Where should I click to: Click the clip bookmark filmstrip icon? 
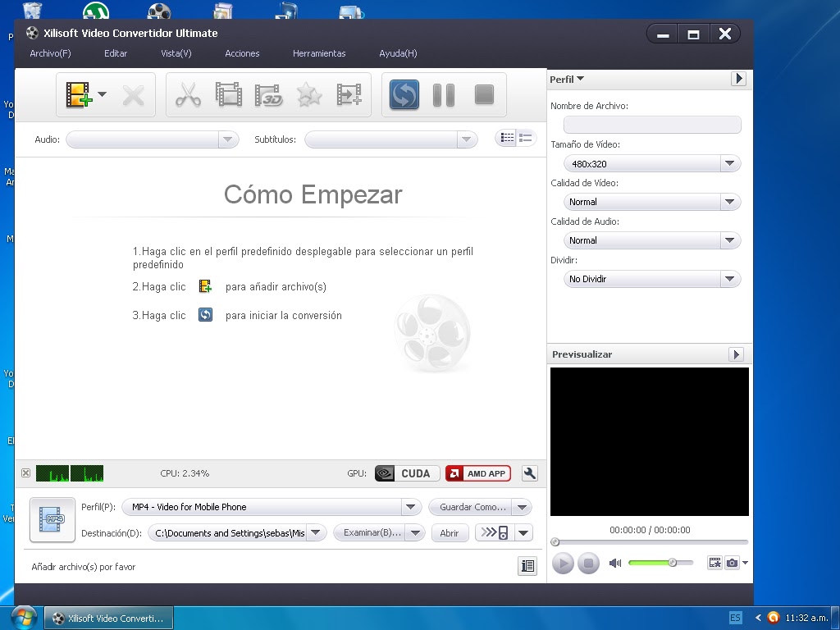(x=714, y=563)
